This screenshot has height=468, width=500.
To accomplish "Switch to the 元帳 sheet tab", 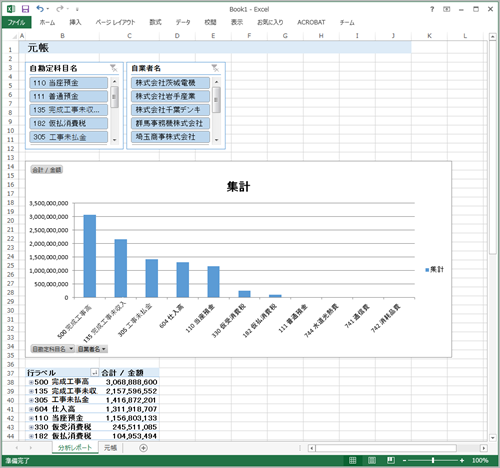I will pyautogui.click(x=110, y=448).
